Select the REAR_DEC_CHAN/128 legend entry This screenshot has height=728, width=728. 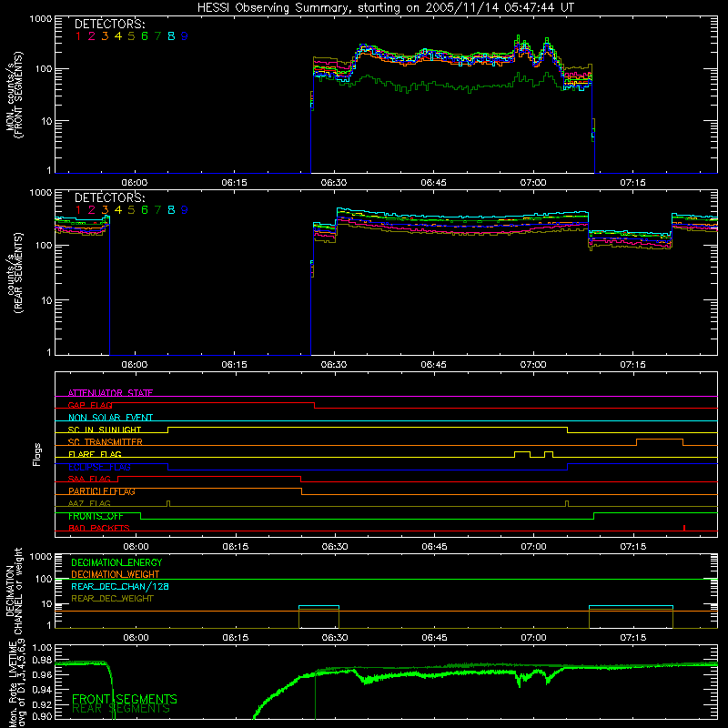120,586
